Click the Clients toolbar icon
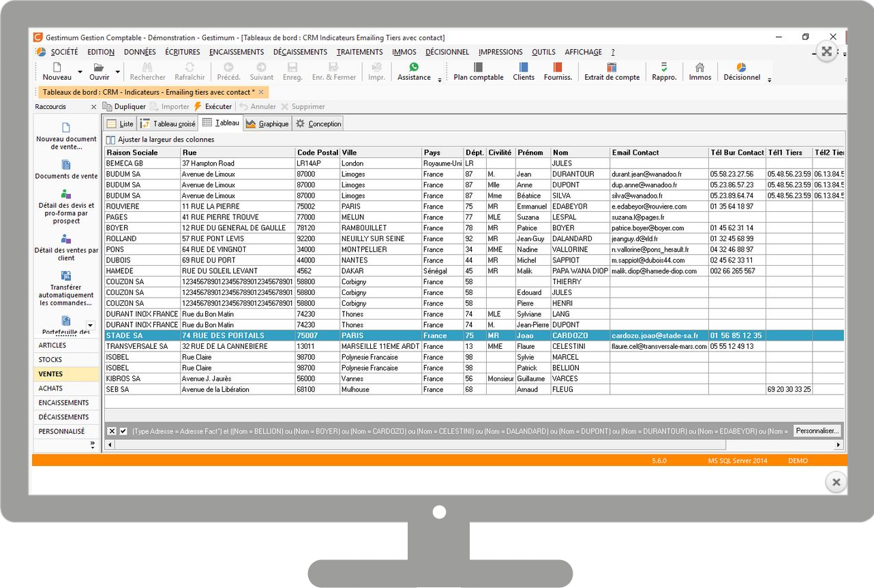This screenshot has width=874, height=588. 524,67
